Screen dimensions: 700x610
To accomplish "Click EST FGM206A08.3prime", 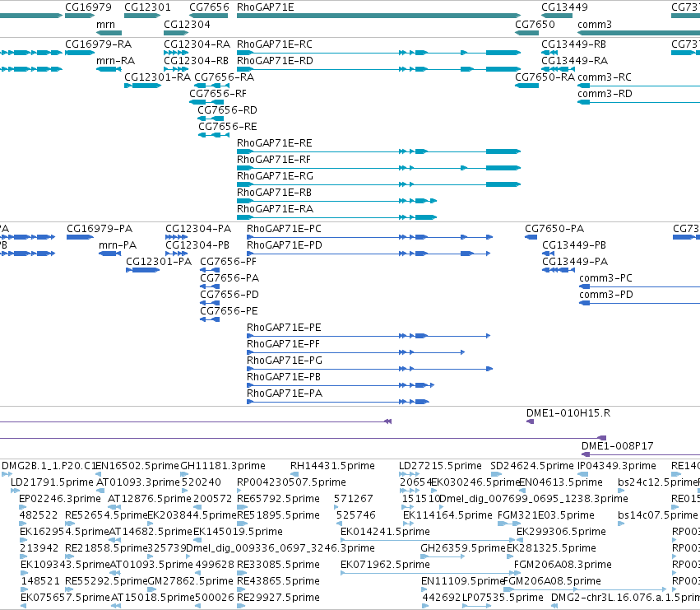I will pos(563,566).
